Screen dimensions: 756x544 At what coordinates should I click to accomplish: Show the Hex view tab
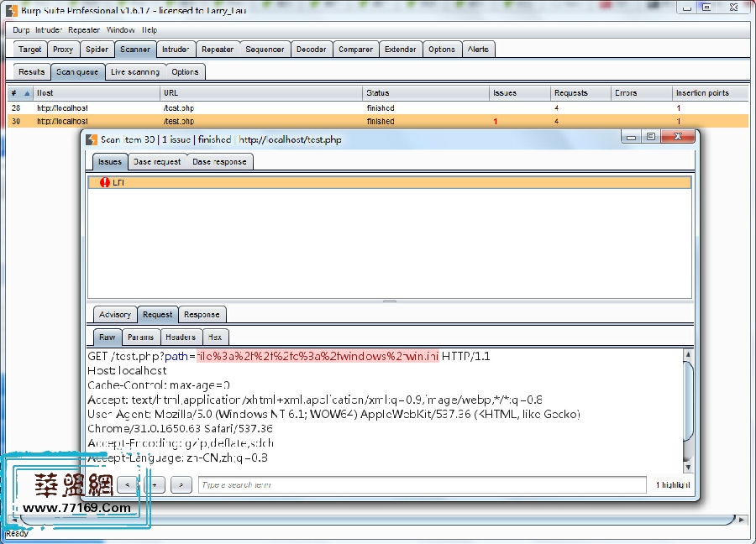(215, 337)
